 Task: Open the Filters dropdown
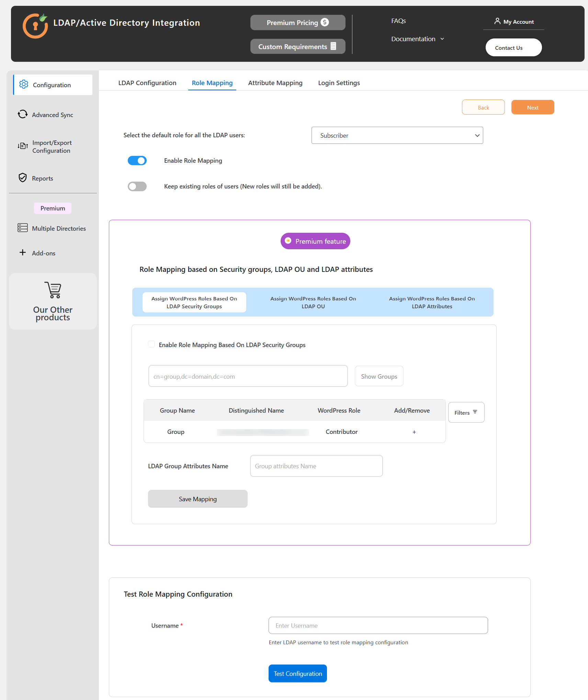(x=466, y=412)
